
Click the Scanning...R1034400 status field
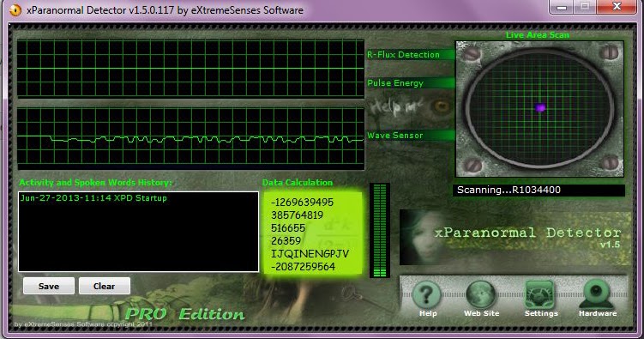click(x=539, y=190)
